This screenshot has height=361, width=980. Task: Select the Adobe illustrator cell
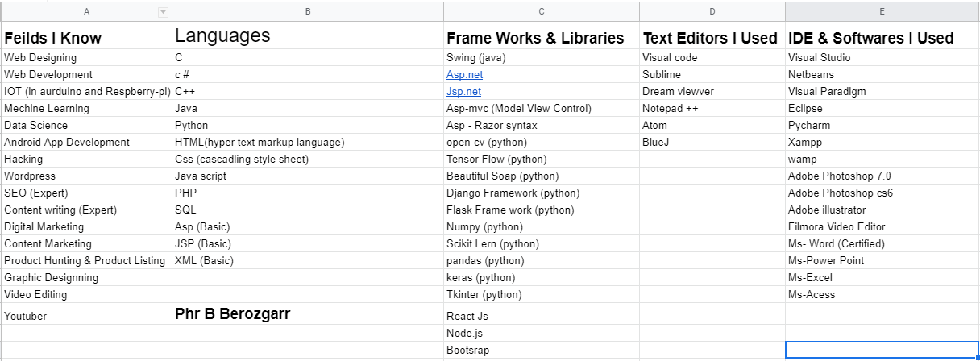pyautogui.click(x=882, y=210)
